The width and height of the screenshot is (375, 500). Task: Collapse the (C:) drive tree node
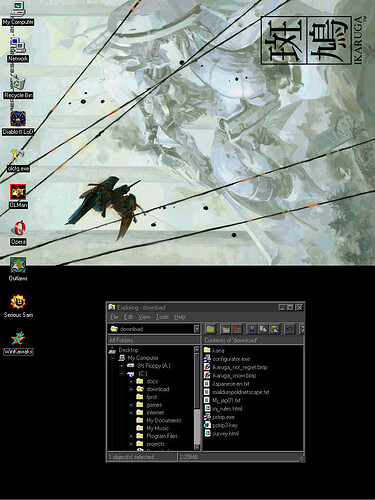point(122,374)
